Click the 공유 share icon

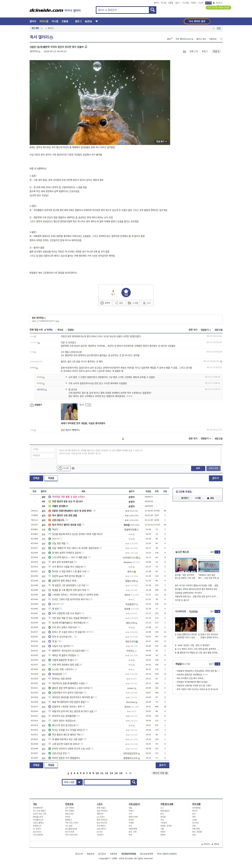tap(117, 303)
